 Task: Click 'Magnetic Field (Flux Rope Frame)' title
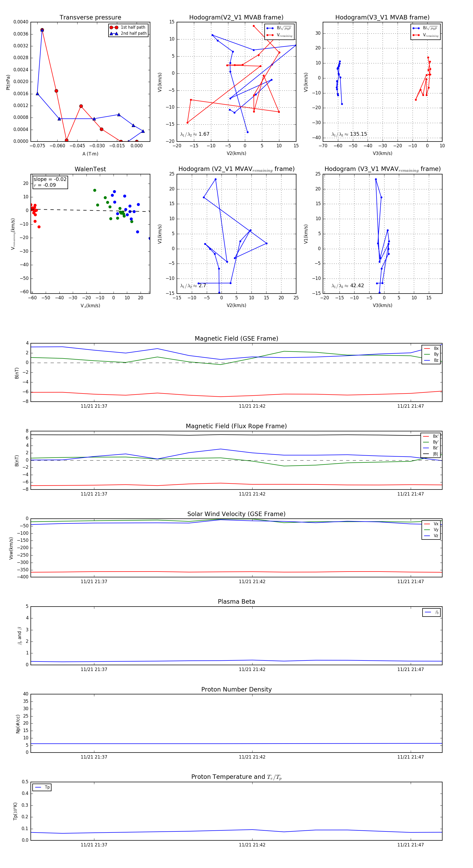tap(236, 426)
